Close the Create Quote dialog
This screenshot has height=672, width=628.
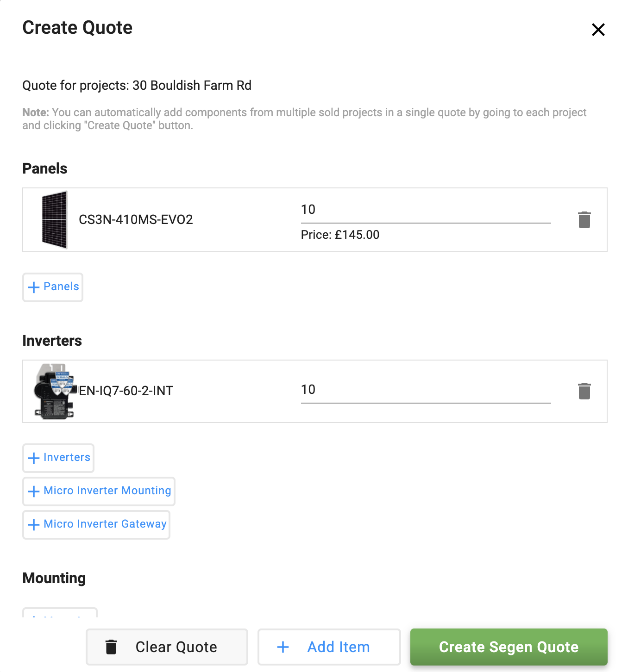598,30
